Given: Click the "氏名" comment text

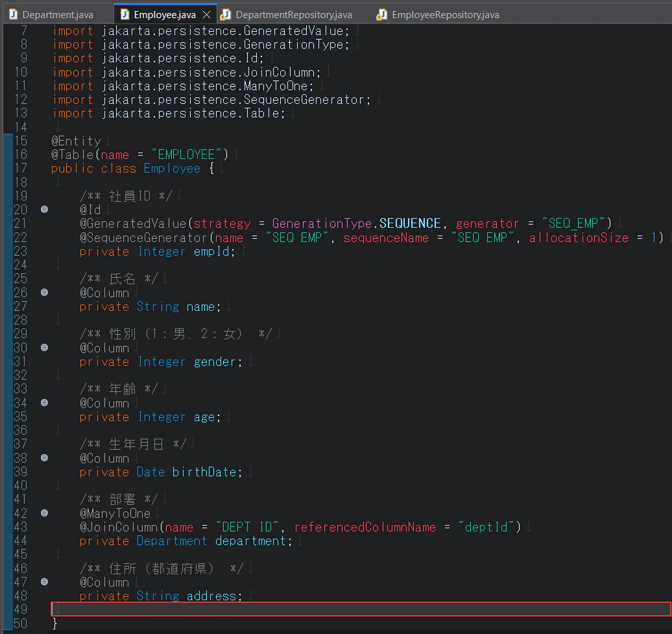Looking at the screenshot, I should (x=122, y=278).
